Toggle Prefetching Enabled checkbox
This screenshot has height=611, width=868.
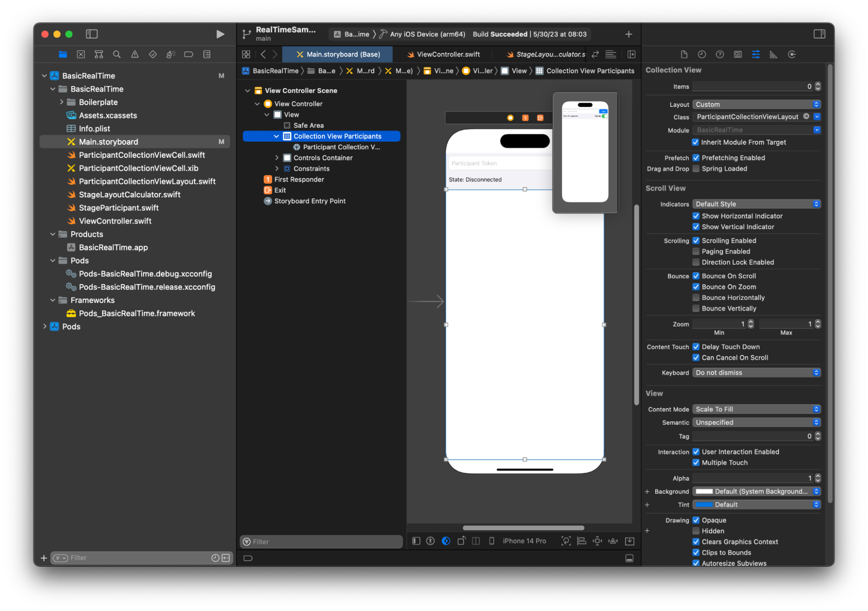[x=696, y=157]
